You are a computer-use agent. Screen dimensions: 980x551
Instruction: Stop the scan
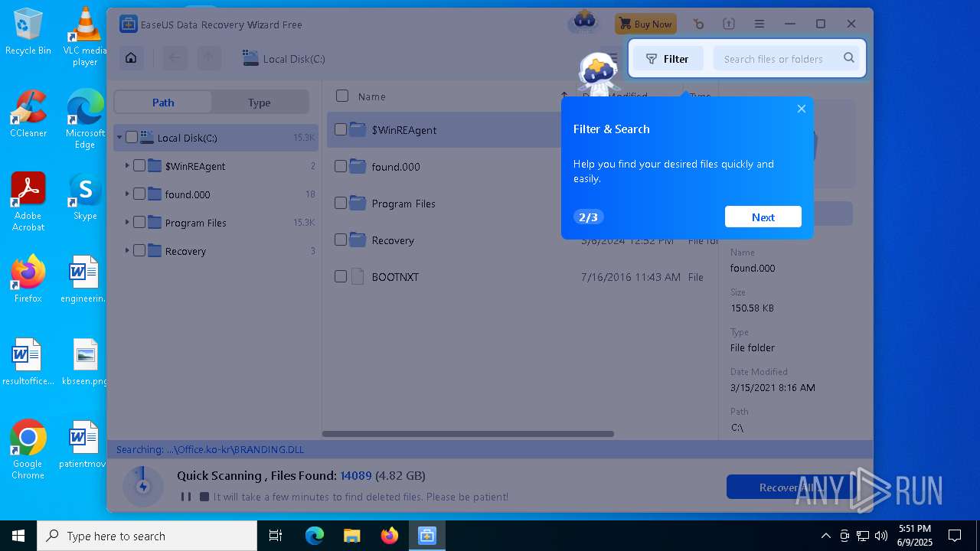204,497
